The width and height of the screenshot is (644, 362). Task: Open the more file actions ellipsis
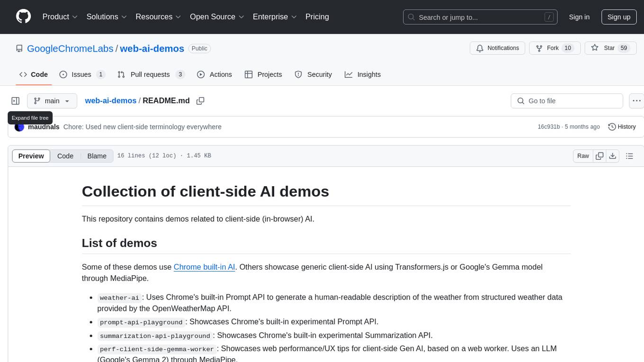tap(636, 101)
